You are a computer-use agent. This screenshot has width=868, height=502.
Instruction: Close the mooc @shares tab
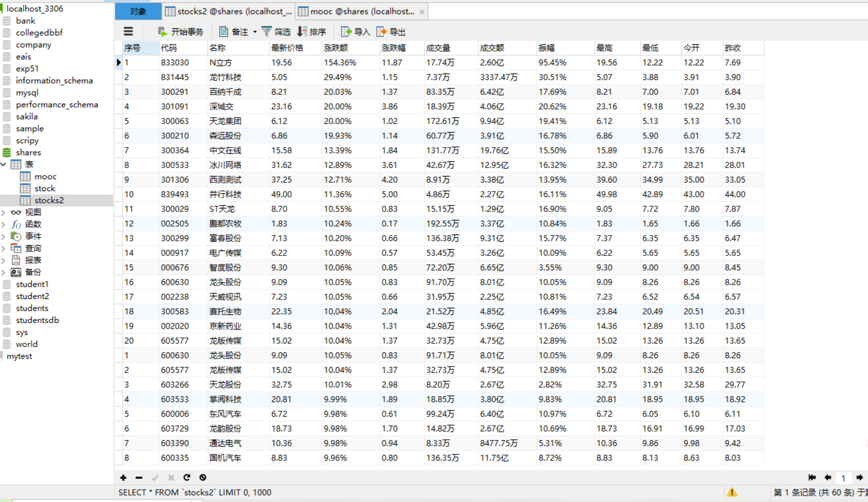click(422, 12)
